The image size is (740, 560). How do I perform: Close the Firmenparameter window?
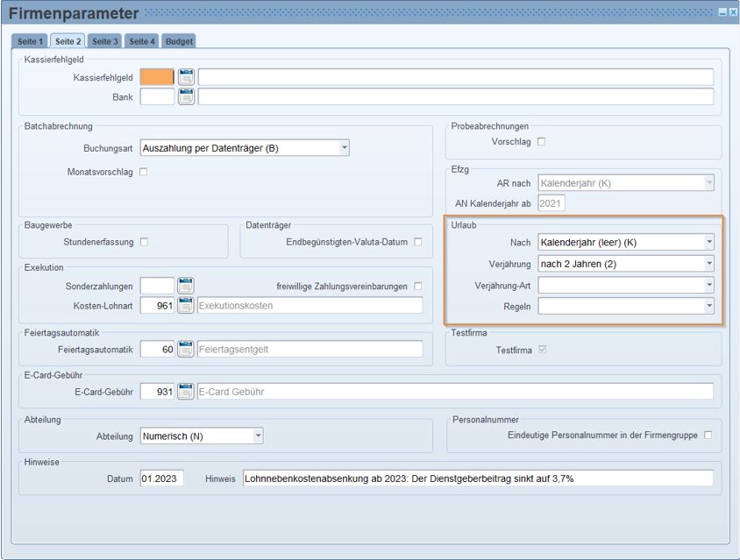tap(733, 12)
